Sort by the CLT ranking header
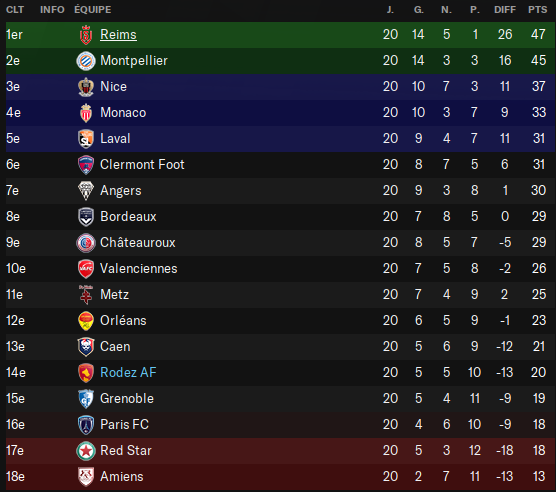Viewport: 556px width, 492px height. point(15,10)
